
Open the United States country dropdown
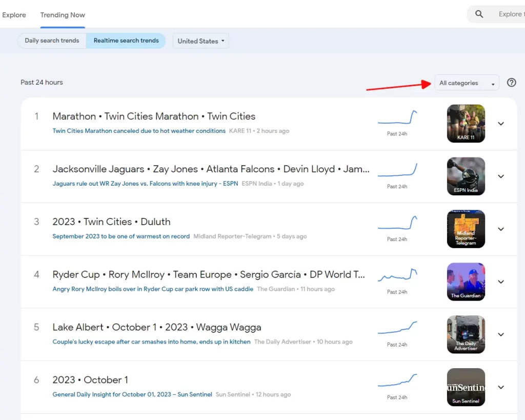pyautogui.click(x=201, y=41)
